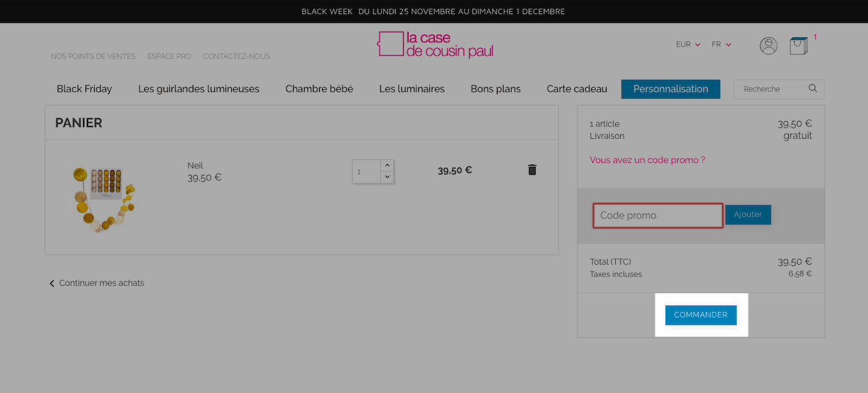The width and height of the screenshot is (868, 393).
Task: Click the 6,58 € tax amount
Action: point(800,274)
